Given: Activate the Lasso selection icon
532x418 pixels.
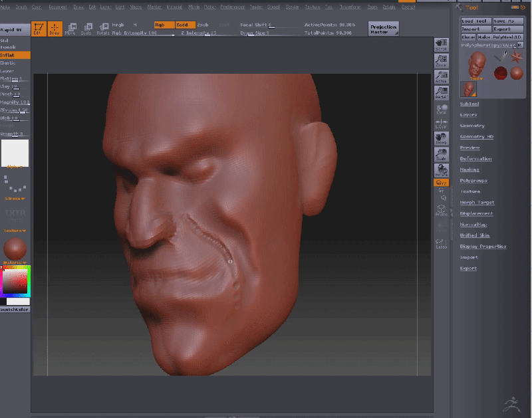Looking at the screenshot, I should coord(441,243).
